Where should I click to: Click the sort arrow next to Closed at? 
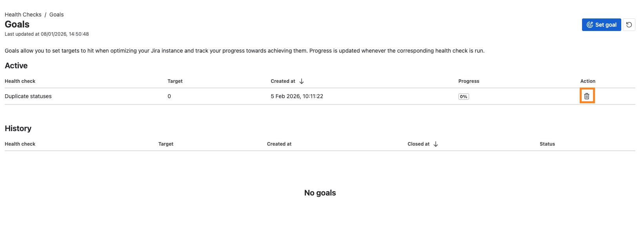coord(436,144)
